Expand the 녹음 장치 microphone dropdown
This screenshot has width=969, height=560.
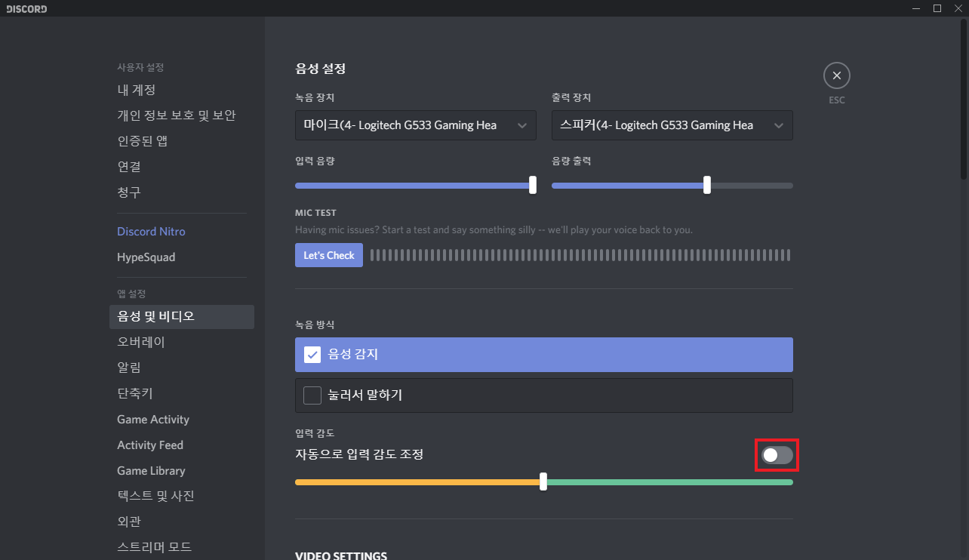[x=415, y=125]
